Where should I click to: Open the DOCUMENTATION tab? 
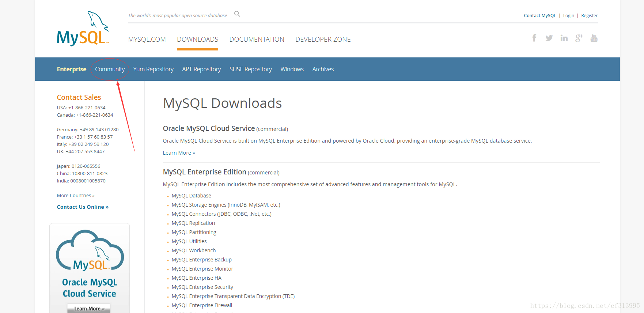(257, 39)
